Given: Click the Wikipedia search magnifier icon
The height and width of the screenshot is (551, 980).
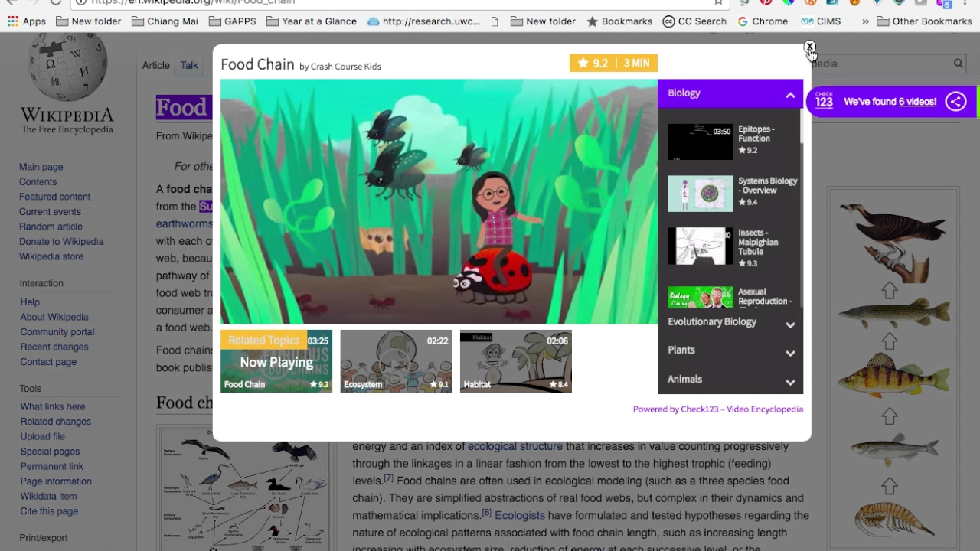Looking at the screenshot, I should [x=958, y=64].
